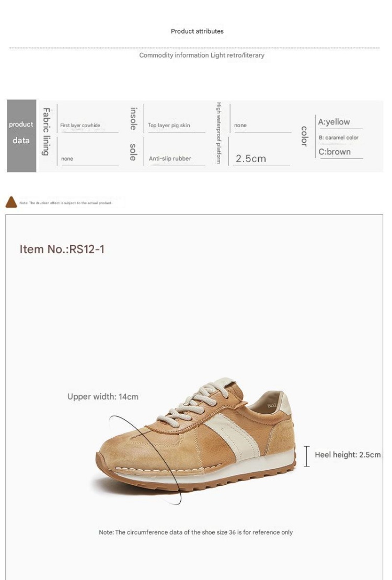Viewport: 392px width, 580px height.
Task: Click the Heel height: 2.5cm label
Action: (x=348, y=455)
